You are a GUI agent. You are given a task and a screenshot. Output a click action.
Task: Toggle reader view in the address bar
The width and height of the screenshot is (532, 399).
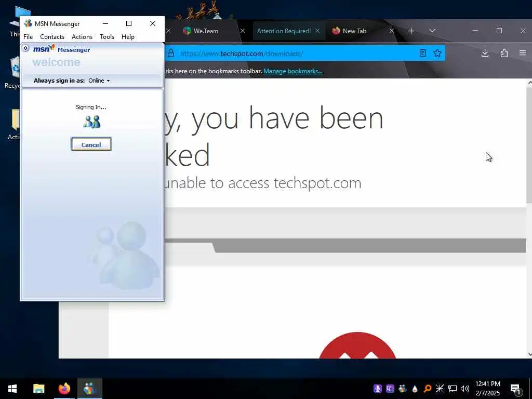coord(423,54)
